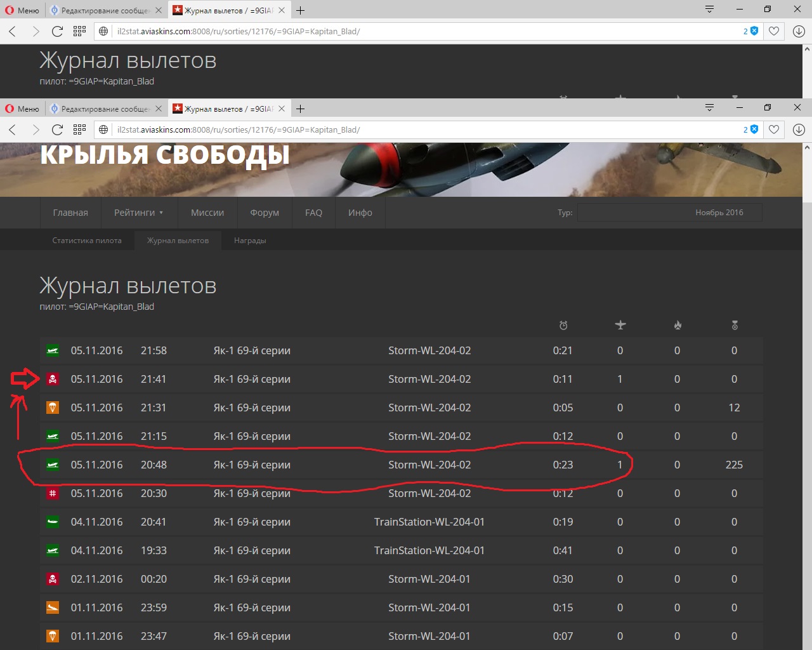Click the flame column header icon

(678, 326)
